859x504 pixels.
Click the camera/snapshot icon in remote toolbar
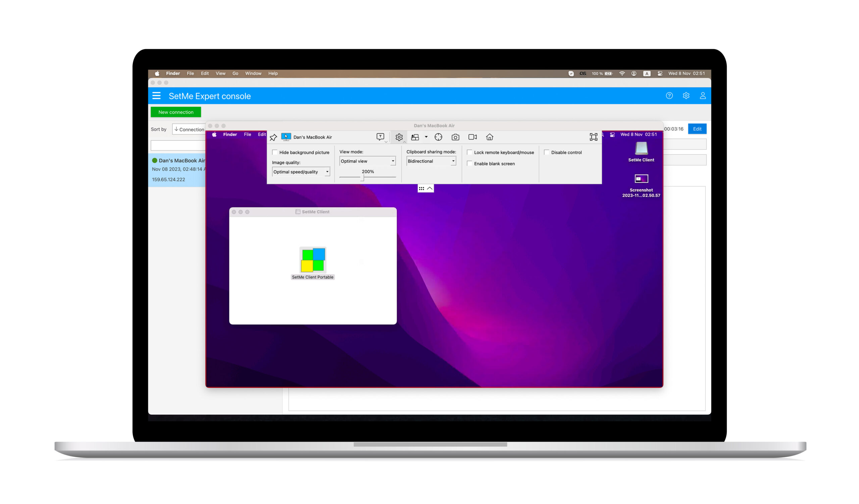pos(456,137)
